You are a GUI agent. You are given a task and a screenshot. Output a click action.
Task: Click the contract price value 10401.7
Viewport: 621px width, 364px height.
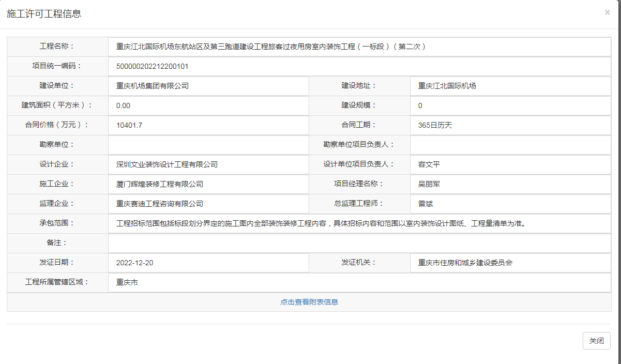(129, 125)
